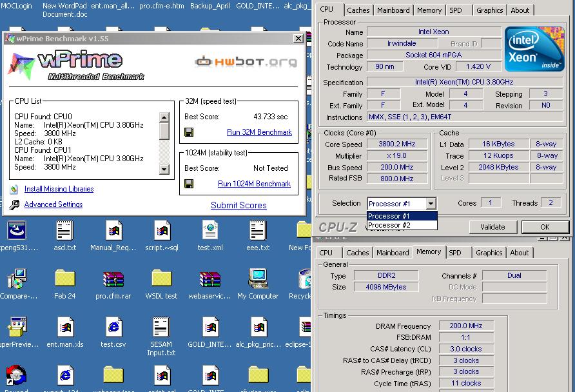Select the webaservic... archive icon
The image size is (575, 392).
pos(210,279)
